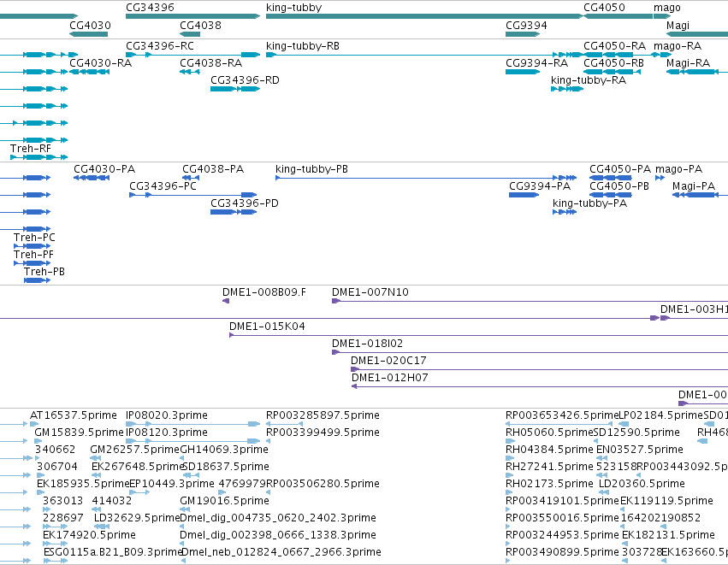
Task: Click the CG4038-PA protein label
Action: [x=213, y=169]
